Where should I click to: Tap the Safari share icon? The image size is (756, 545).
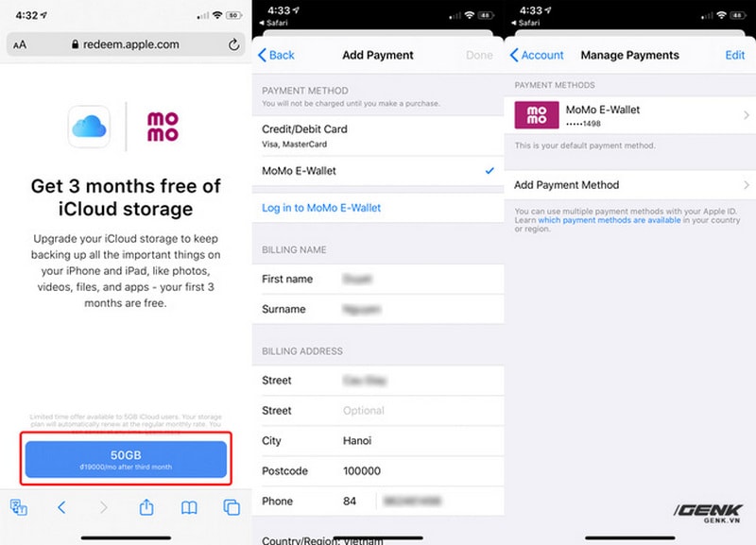coord(146,507)
